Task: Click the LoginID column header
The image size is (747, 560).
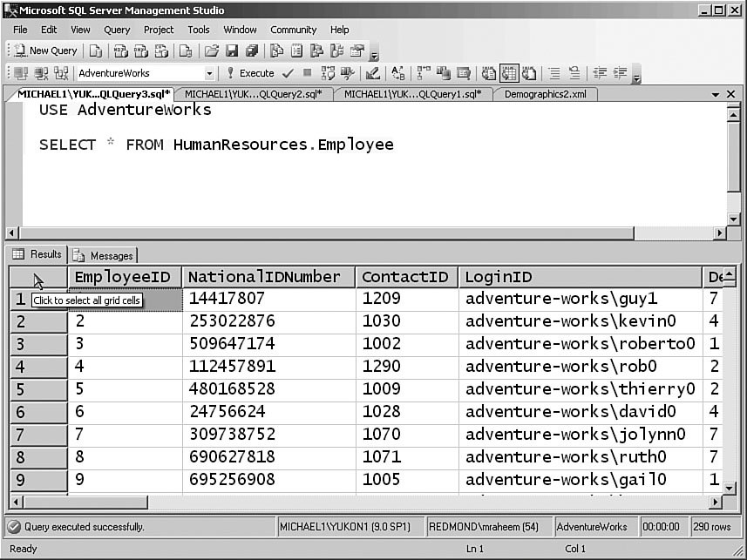Action: (581, 277)
